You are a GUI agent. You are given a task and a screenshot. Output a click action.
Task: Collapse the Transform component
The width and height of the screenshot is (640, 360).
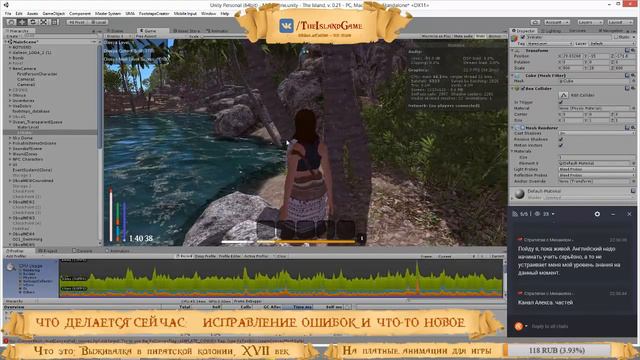pos(513,51)
